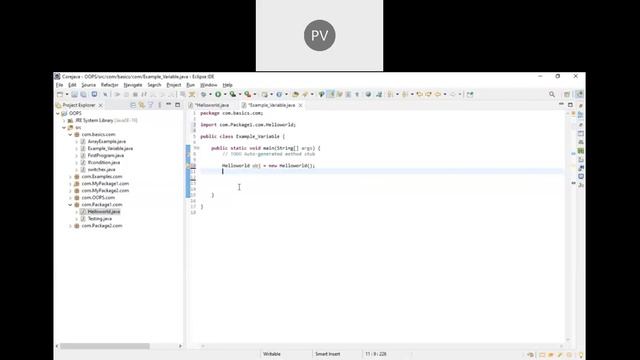640x360 pixels.
Task: Collapse the src folder node
Action: [x=64, y=127]
